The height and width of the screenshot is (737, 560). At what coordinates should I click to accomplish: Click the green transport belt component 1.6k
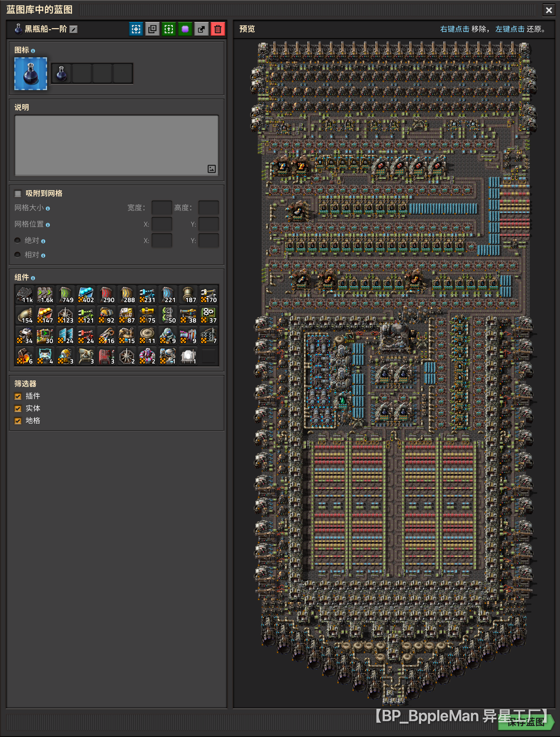tap(45, 295)
